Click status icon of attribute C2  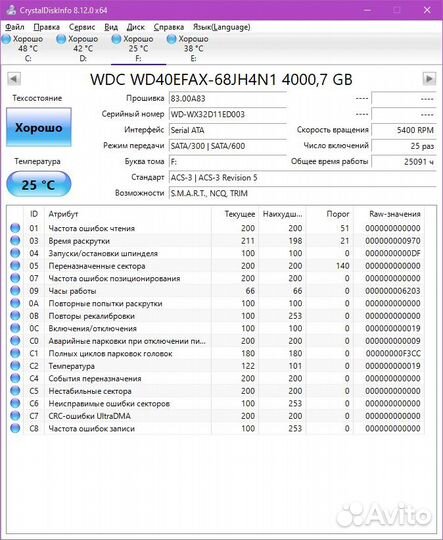click(x=15, y=366)
